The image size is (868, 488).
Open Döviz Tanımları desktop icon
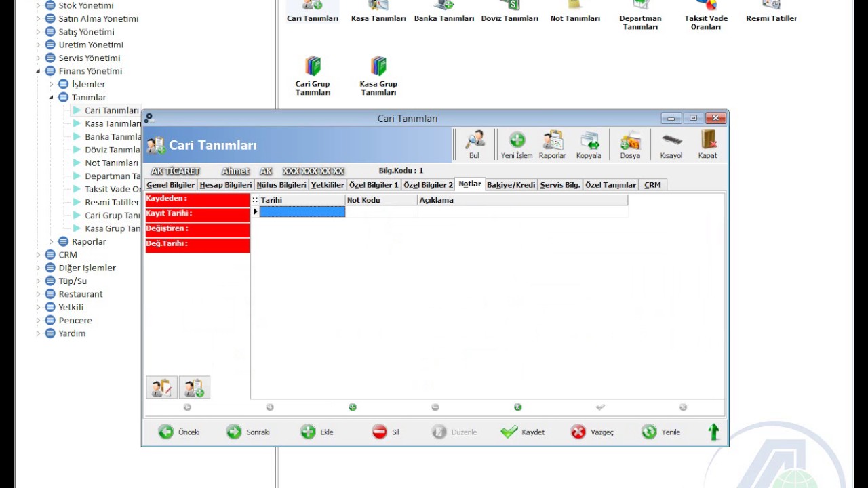tap(510, 11)
